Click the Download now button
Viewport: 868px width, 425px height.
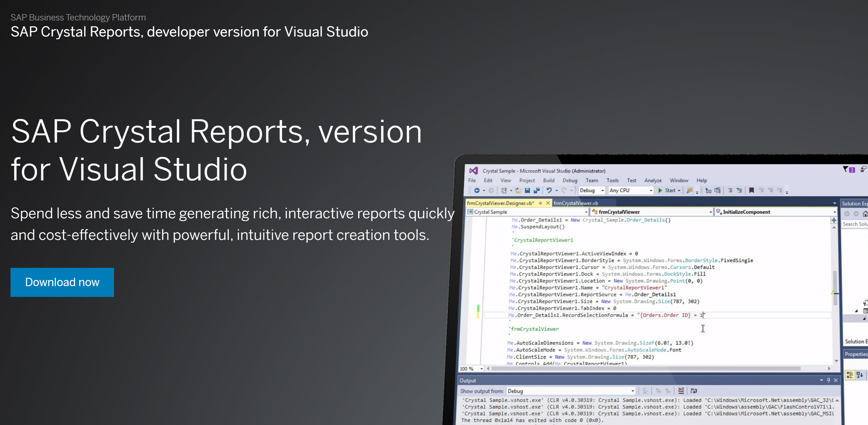(62, 282)
